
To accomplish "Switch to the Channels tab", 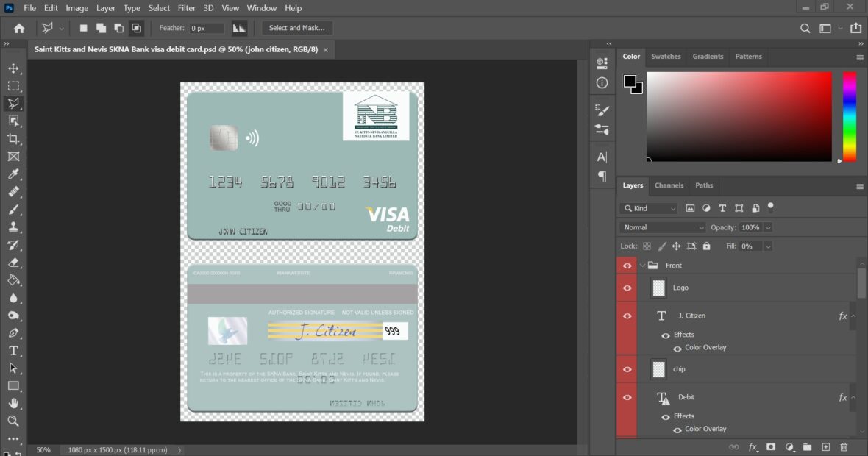I will coord(669,185).
